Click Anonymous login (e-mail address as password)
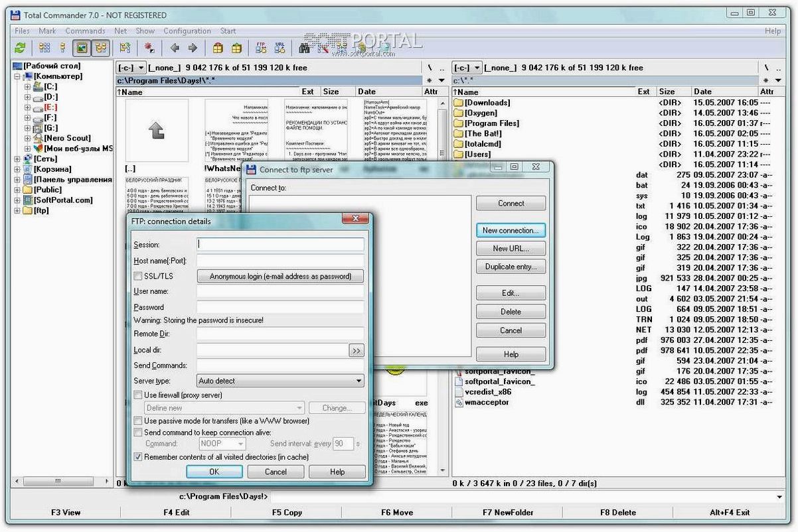Viewport: 798px width, 532px height. click(x=281, y=276)
